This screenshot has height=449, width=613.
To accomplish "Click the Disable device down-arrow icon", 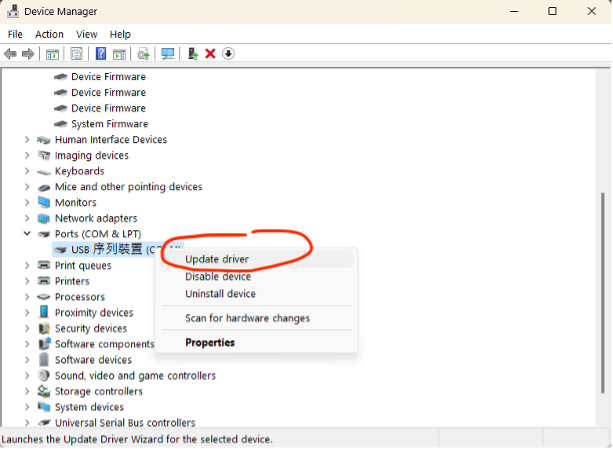I will click(x=228, y=54).
